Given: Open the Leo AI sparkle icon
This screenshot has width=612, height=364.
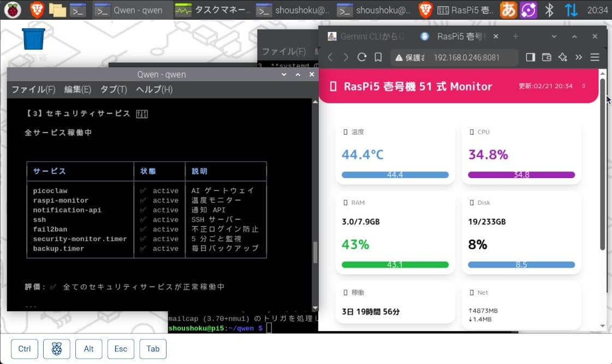Looking at the screenshot, I should 563,57.
